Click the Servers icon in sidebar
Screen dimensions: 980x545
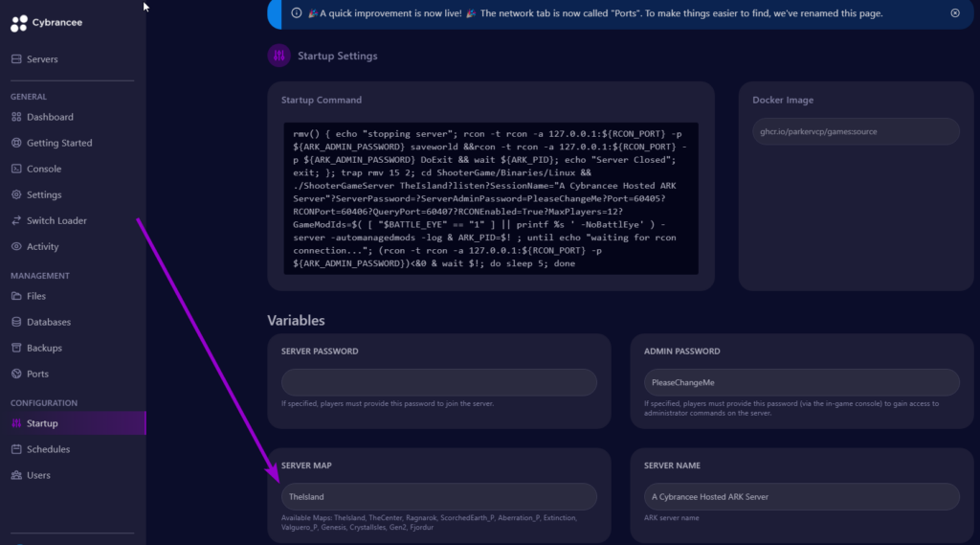(16, 58)
